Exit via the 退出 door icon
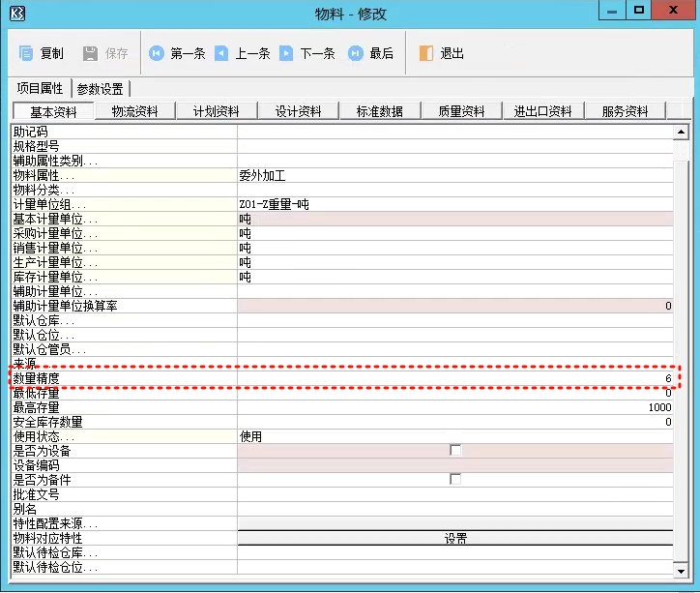The width and height of the screenshot is (700, 593). tap(425, 53)
